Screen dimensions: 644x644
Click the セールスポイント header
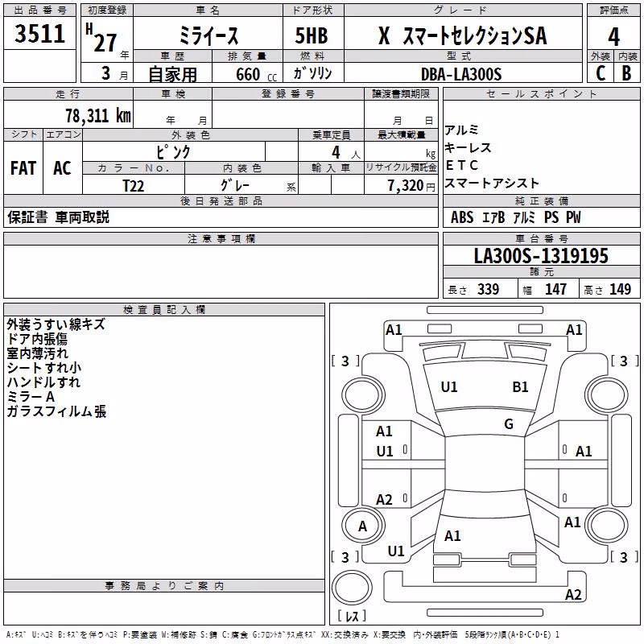(x=541, y=93)
